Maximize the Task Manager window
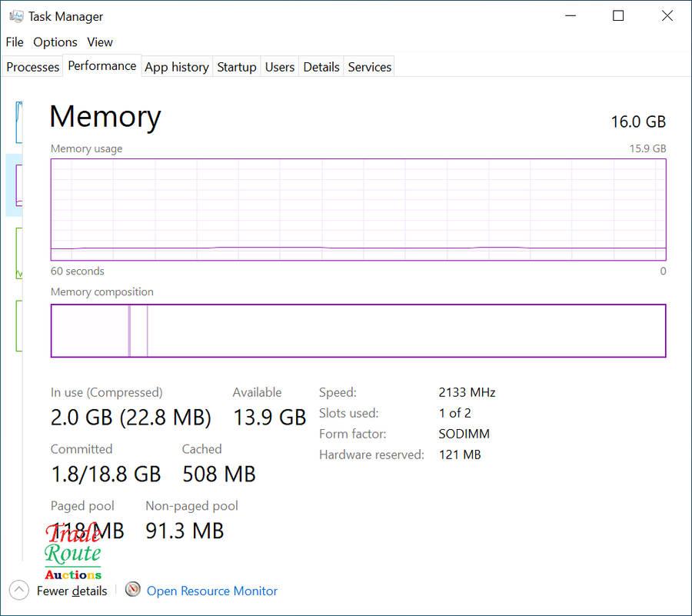Viewport: 692px width, 616px height. (x=618, y=16)
